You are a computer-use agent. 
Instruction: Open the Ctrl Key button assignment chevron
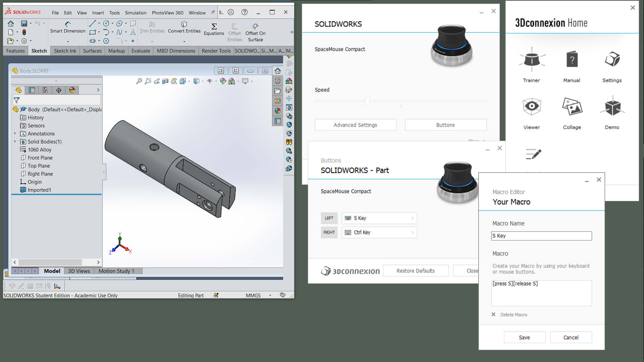click(413, 232)
